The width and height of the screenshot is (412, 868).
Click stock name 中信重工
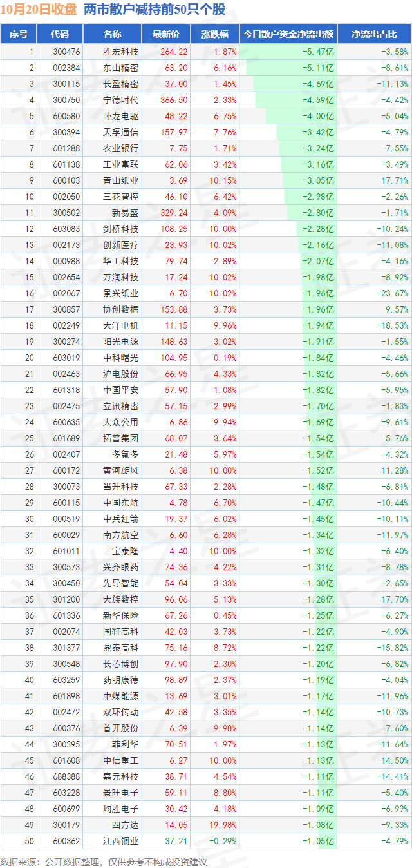[x=120, y=760]
